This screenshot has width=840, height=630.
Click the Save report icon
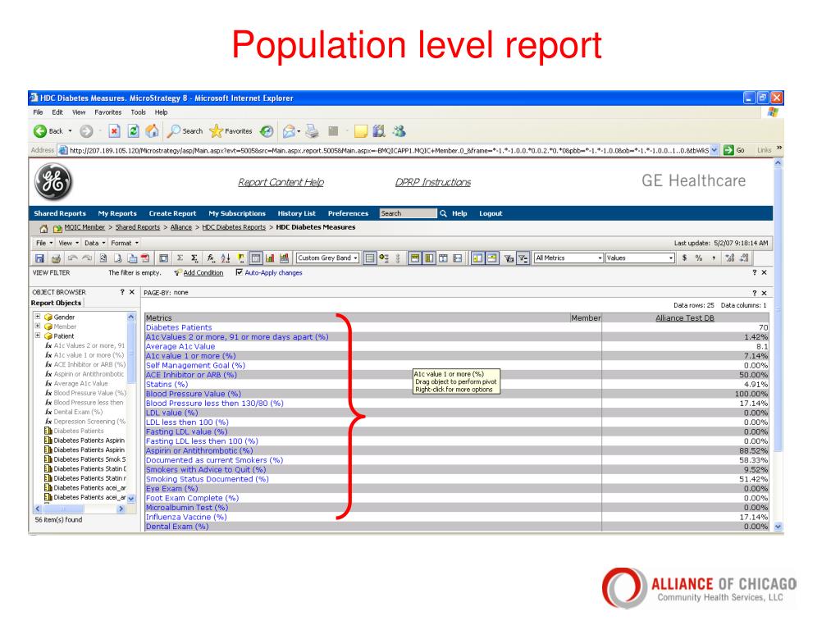coord(39,258)
